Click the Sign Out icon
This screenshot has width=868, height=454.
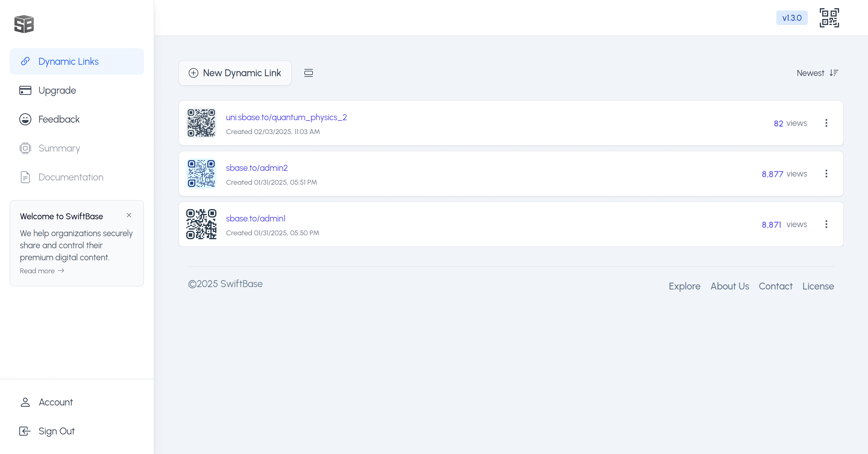(x=25, y=431)
